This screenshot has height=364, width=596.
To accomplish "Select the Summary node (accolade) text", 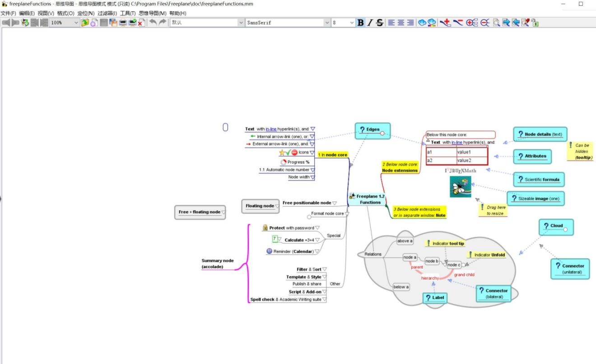I will (217, 264).
